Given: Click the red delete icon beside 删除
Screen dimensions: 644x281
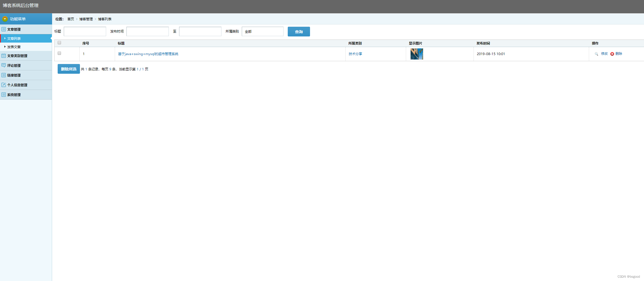Looking at the screenshot, I should pos(612,54).
